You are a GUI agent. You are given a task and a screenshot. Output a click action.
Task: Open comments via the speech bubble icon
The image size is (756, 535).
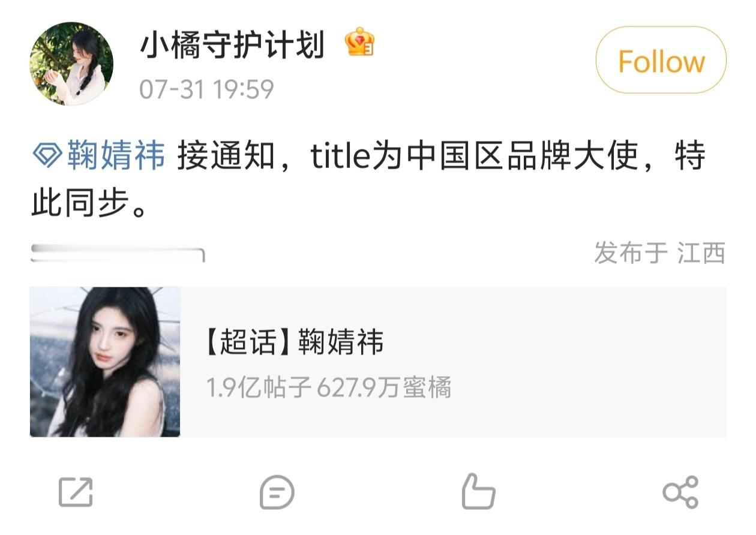[277, 492]
